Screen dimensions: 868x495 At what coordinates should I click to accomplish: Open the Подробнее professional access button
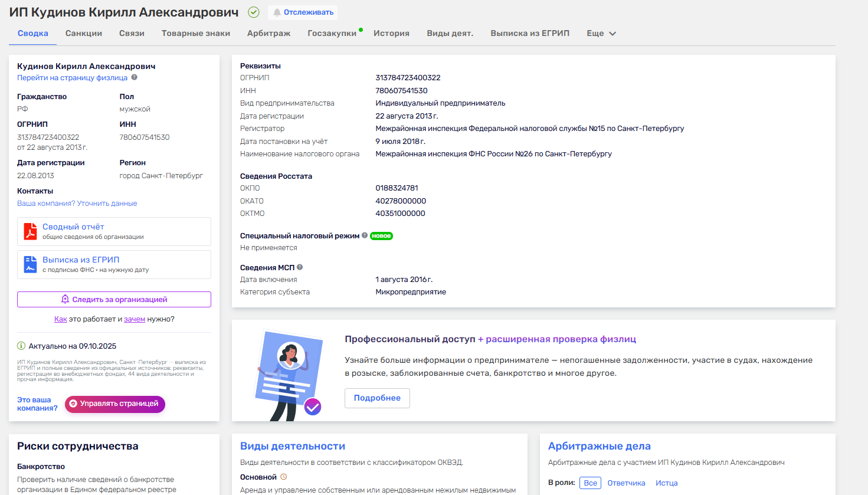(x=377, y=398)
